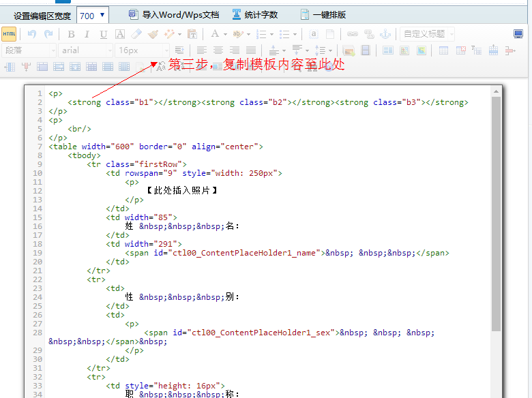Click the anchor icon in toolbar
Image resolution: width=532 pixels, height=398 pixels.
coord(385,34)
